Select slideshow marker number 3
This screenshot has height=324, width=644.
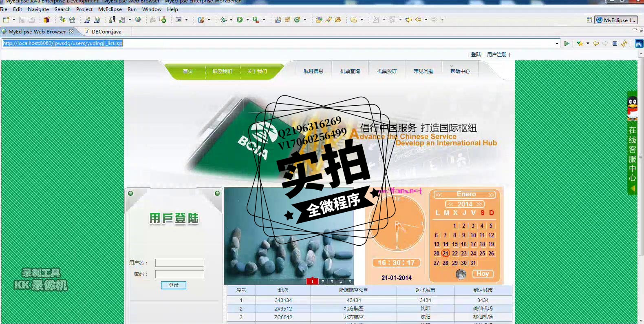point(332,282)
